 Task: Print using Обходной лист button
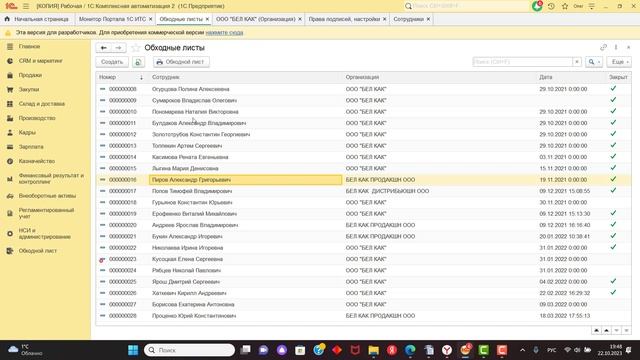pos(181,62)
